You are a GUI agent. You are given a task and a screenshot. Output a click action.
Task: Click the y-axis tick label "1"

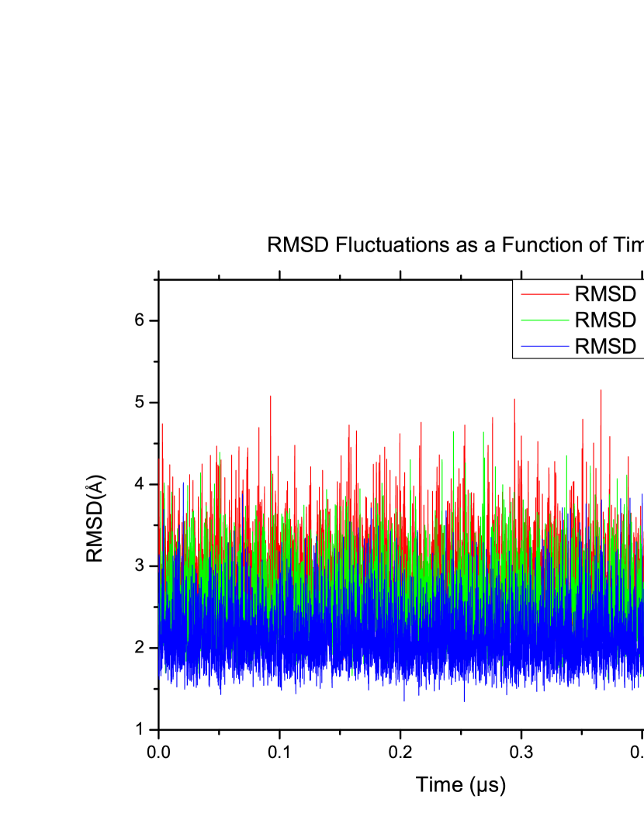(x=140, y=728)
